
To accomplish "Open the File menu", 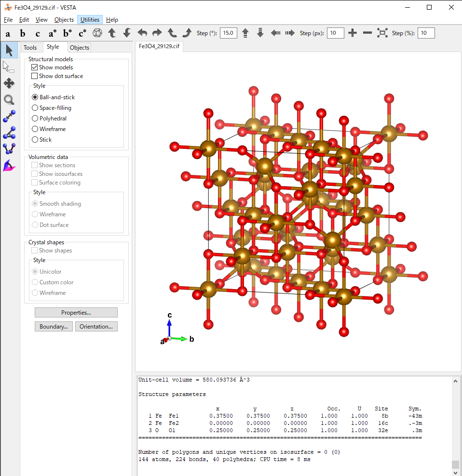I will tap(8, 20).
